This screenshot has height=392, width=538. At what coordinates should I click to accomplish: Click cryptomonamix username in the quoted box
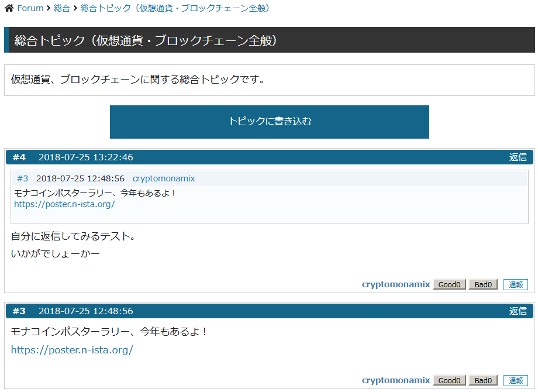[x=164, y=178]
